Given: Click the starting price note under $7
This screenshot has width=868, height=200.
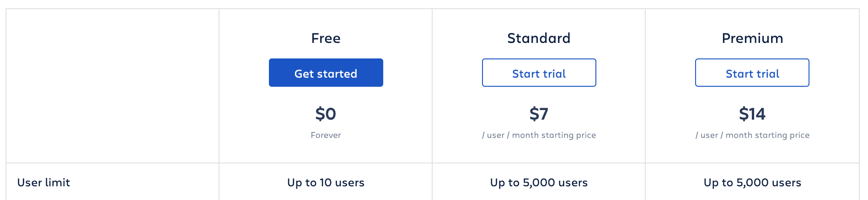Looking at the screenshot, I should point(539,135).
